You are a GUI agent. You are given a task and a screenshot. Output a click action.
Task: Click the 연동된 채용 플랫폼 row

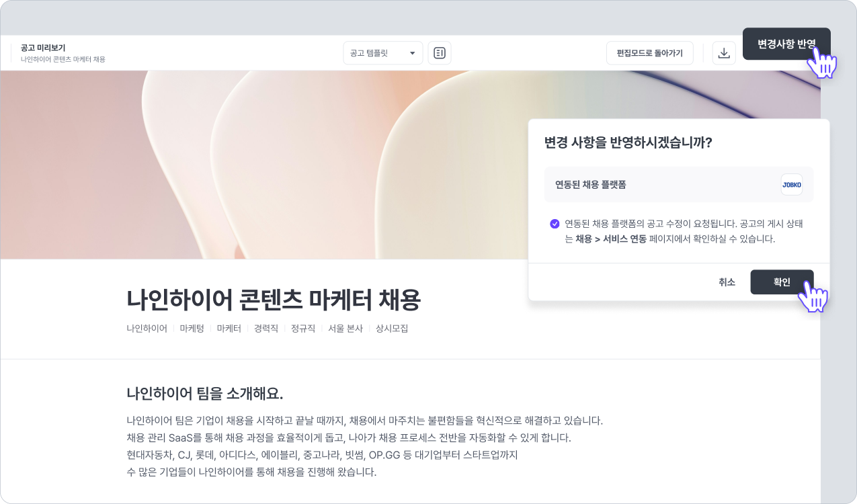[x=679, y=185]
